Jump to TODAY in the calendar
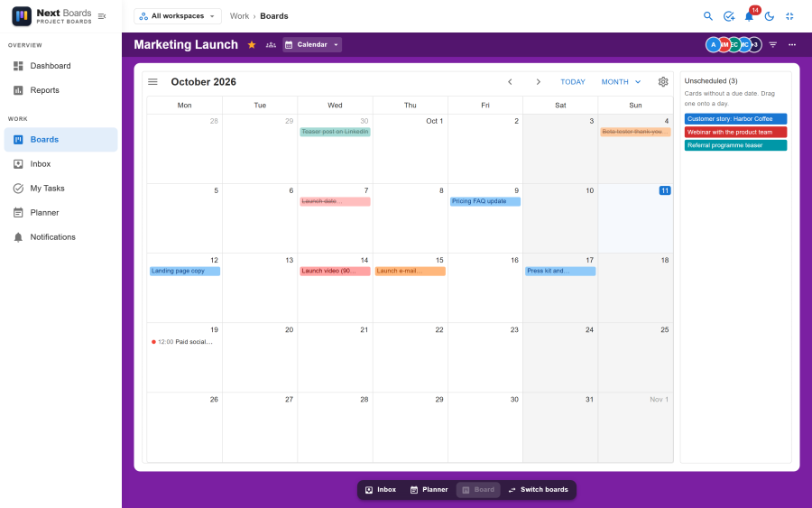The width and height of the screenshot is (812, 508). click(573, 82)
